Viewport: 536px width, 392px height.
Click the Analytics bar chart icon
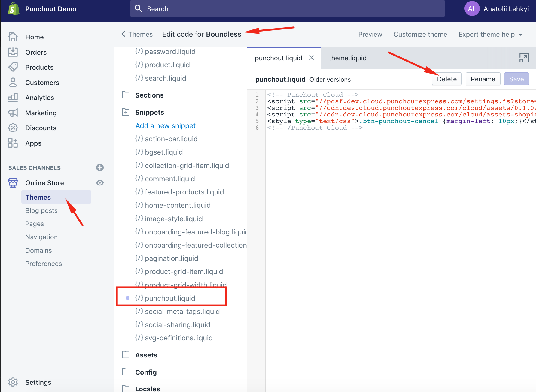(13, 97)
